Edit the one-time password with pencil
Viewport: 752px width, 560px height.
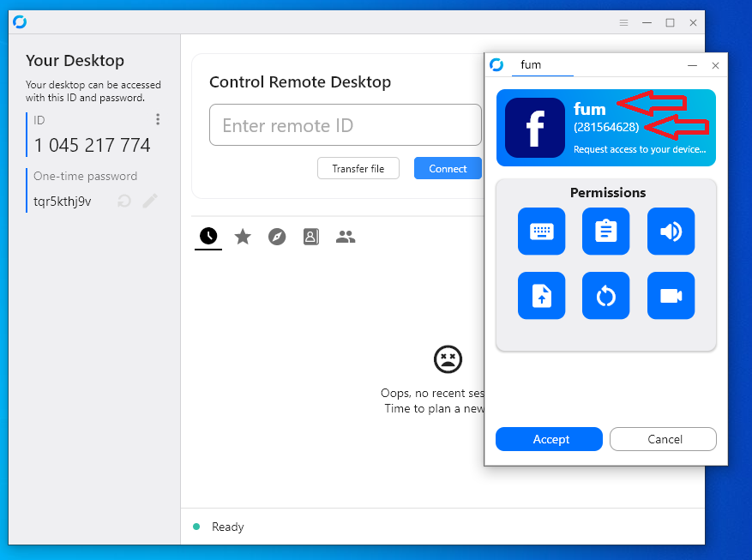click(x=150, y=201)
